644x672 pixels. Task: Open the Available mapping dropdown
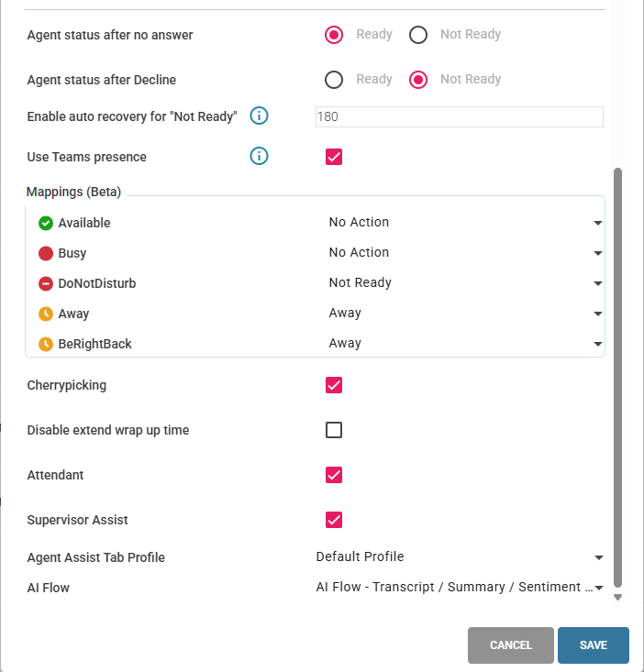pos(465,223)
